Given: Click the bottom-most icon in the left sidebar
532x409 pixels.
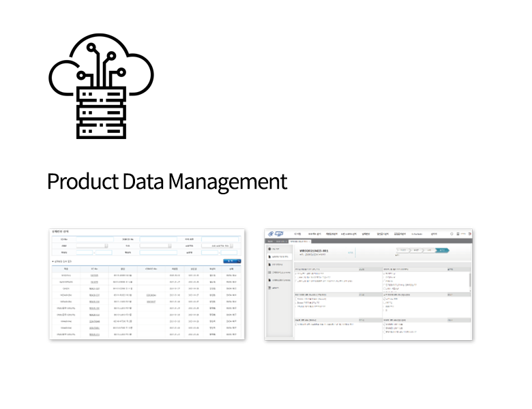Looking at the screenshot, I should tap(269, 288).
